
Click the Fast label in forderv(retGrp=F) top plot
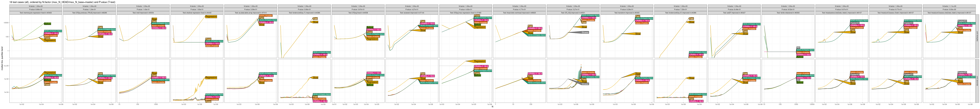pyautogui.click(x=691, y=18)
